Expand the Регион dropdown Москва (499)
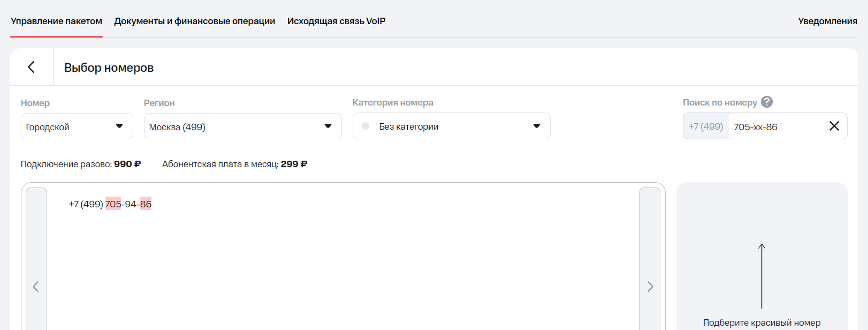Image resolution: width=868 pixels, height=330 pixels. click(242, 126)
